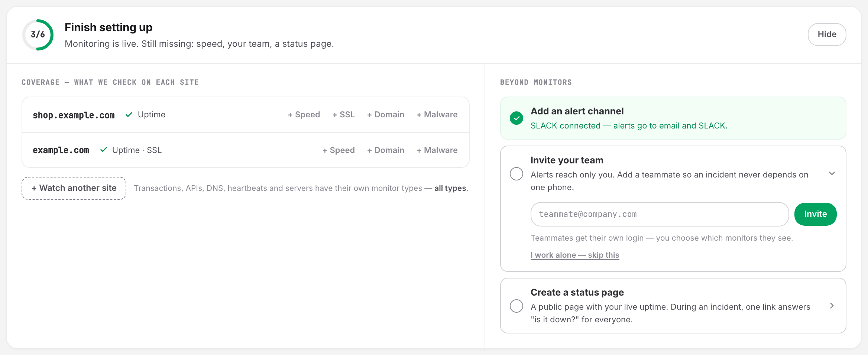Select the shop.example.com site name
Screen dimensions: 868x355
point(74,115)
